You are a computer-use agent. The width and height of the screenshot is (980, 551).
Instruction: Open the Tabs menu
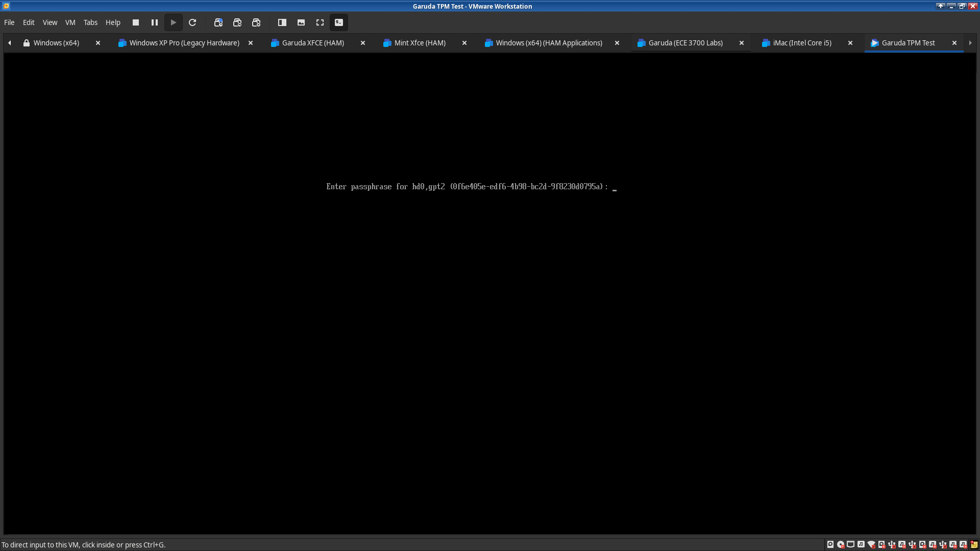pyautogui.click(x=90, y=22)
